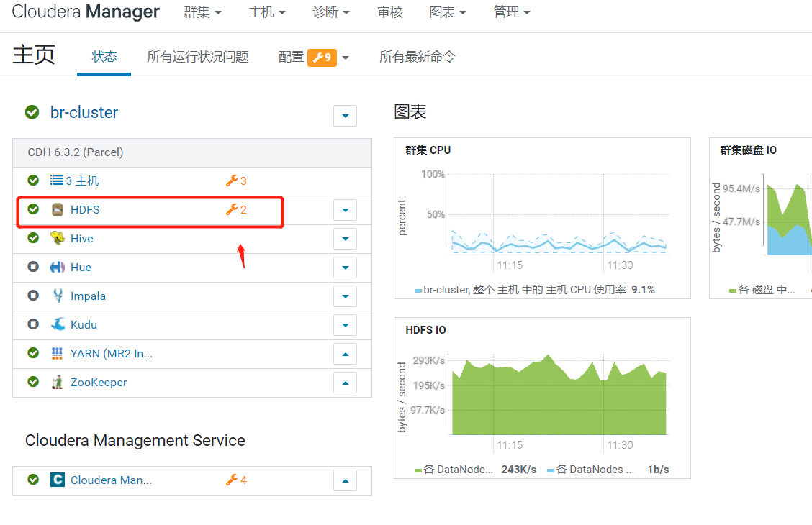812x525 pixels.
Task: Click the Kudu service icon
Action: pos(58,324)
